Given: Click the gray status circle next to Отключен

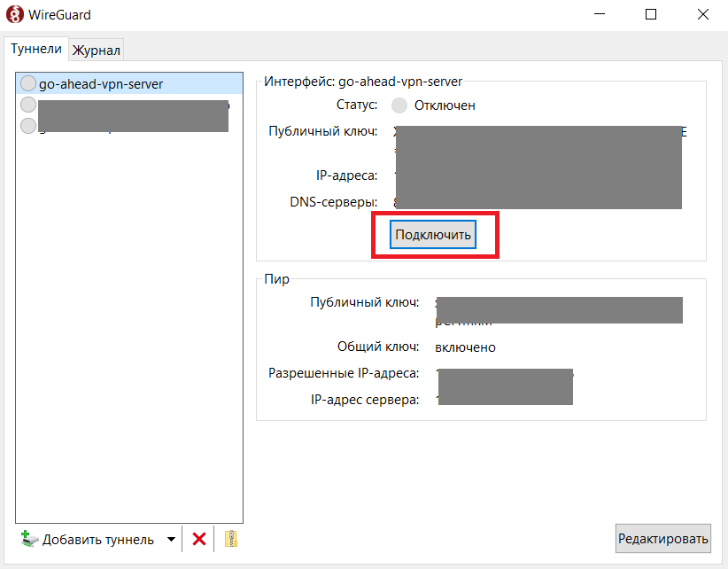Looking at the screenshot, I should tap(399, 105).
